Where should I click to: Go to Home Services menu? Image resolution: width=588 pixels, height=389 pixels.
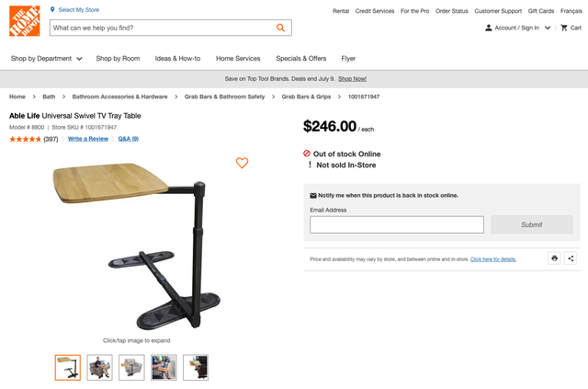[x=238, y=59]
